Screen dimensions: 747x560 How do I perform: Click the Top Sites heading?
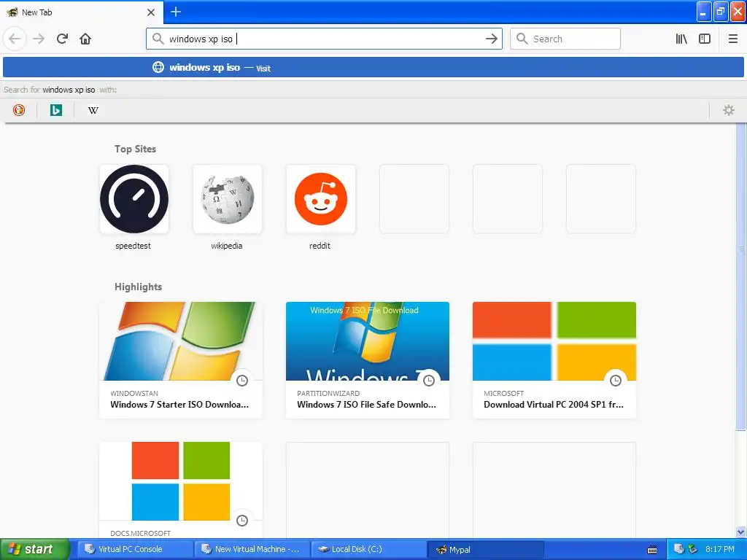(x=135, y=149)
